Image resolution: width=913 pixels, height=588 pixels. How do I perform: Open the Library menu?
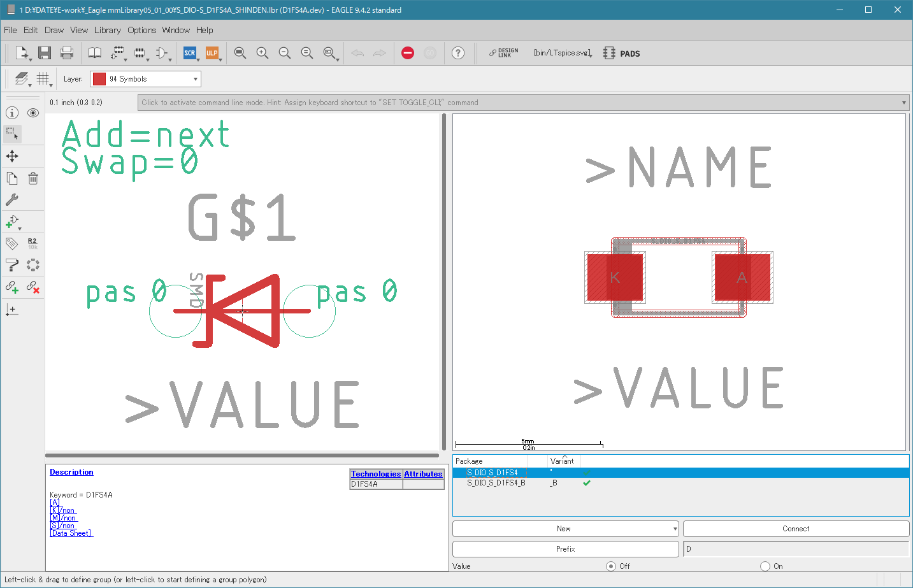pyautogui.click(x=108, y=30)
